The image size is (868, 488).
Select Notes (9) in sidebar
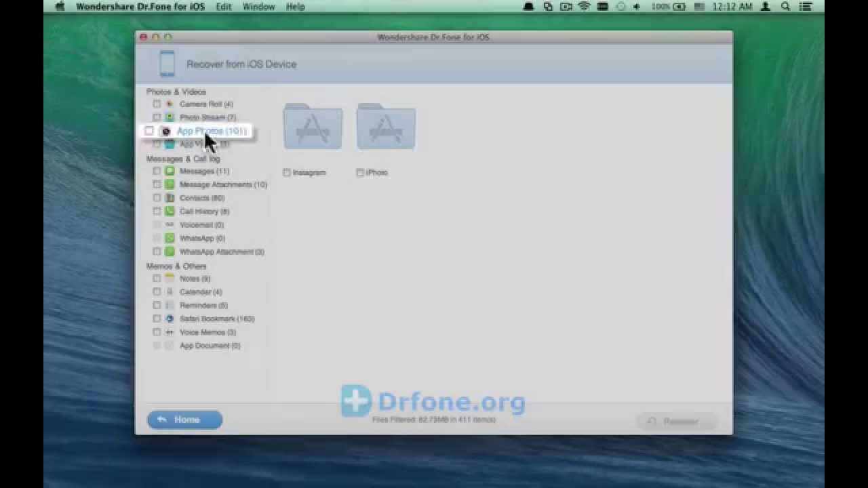point(195,279)
